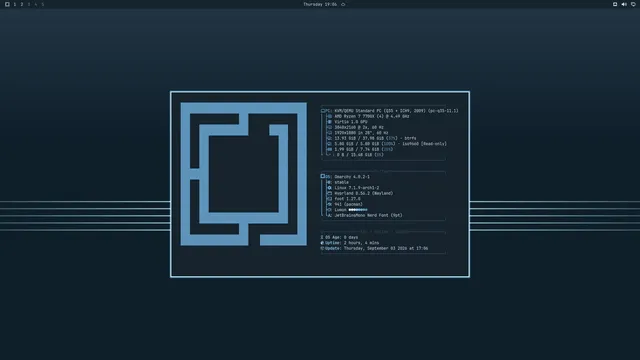Viewport: 640px width, 360px height.
Task: Switch to workspace 1
Action: 15,4
